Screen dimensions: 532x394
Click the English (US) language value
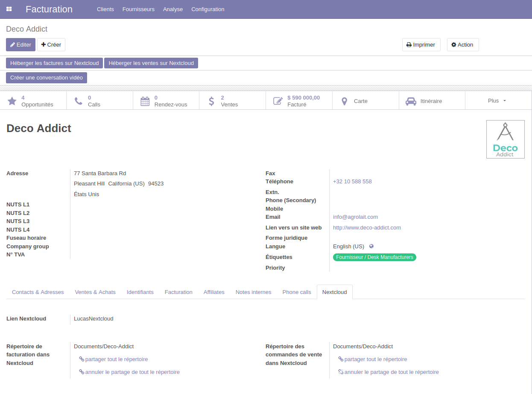(x=348, y=247)
